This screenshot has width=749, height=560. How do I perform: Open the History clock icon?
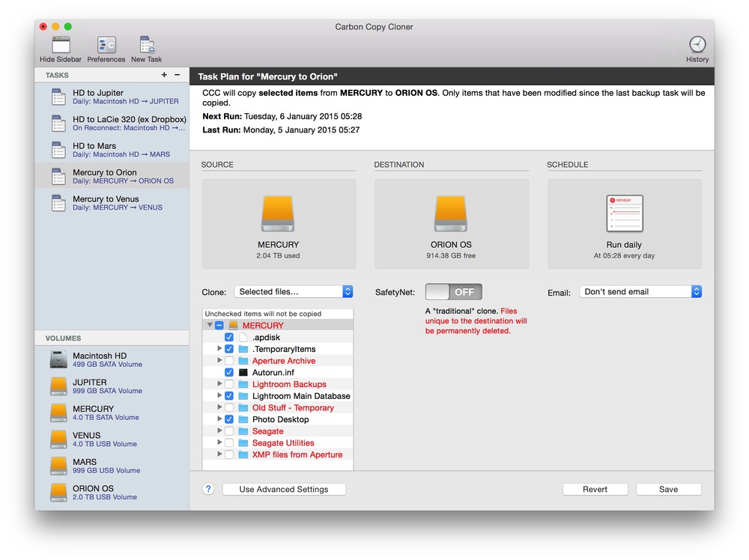697,44
